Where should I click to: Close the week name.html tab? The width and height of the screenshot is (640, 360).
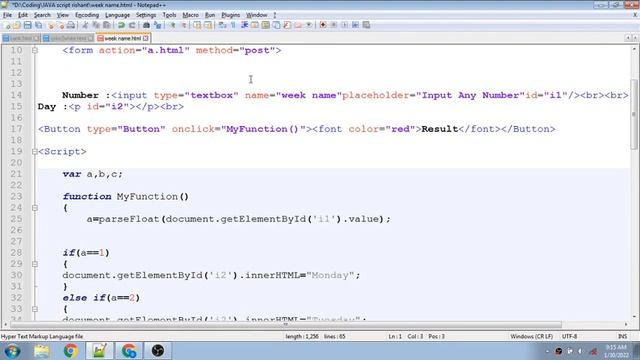[x=146, y=38]
